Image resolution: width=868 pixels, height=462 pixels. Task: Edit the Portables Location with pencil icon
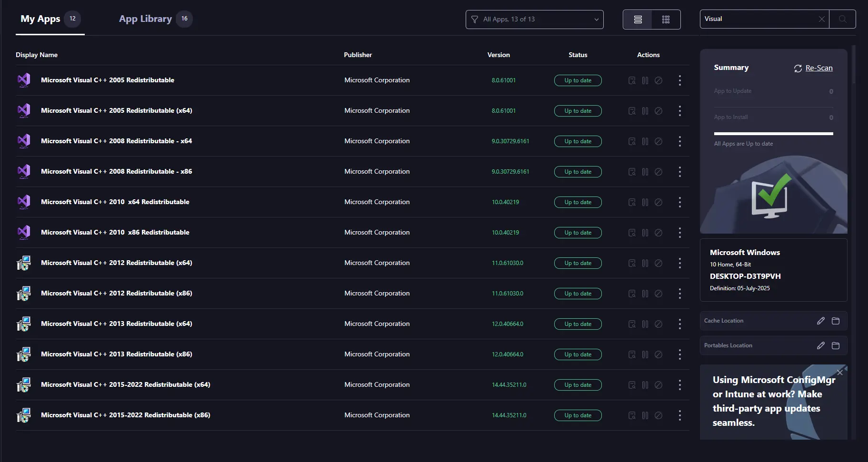821,345
